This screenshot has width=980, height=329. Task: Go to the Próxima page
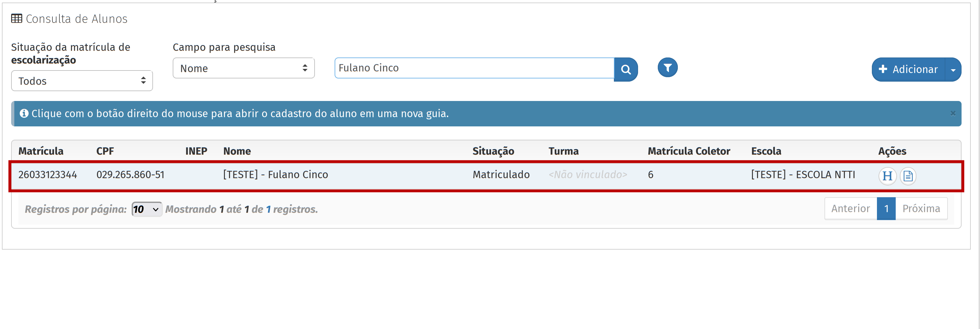pyautogui.click(x=921, y=209)
